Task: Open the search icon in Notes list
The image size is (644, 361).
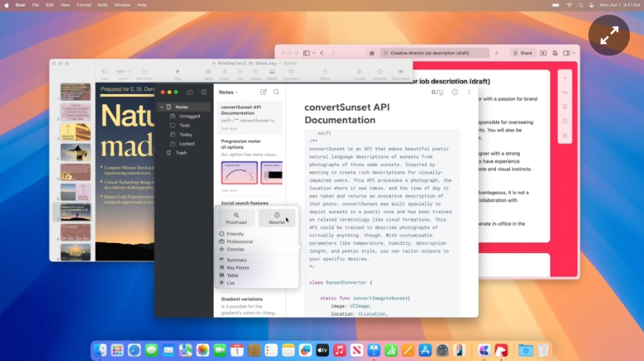Action: (x=276, y=92)
